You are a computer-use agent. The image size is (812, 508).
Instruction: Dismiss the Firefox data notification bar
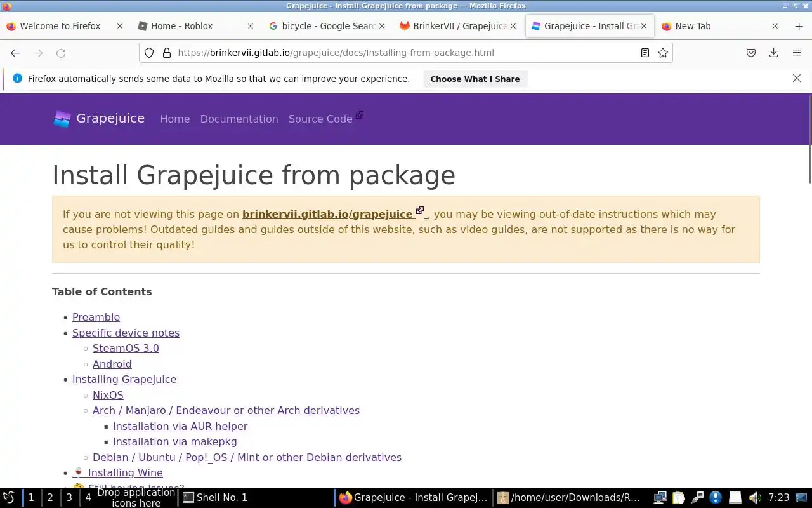click(x=797, y=78)
